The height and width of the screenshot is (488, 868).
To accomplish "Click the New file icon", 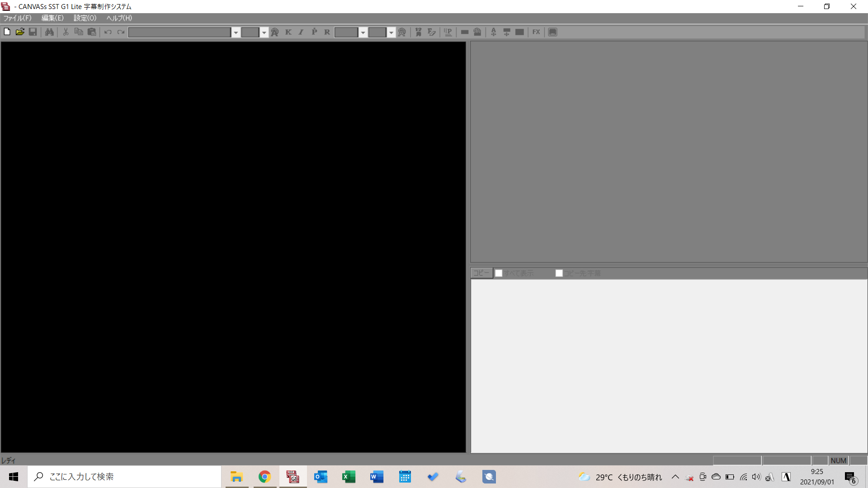I will point(7,32).
